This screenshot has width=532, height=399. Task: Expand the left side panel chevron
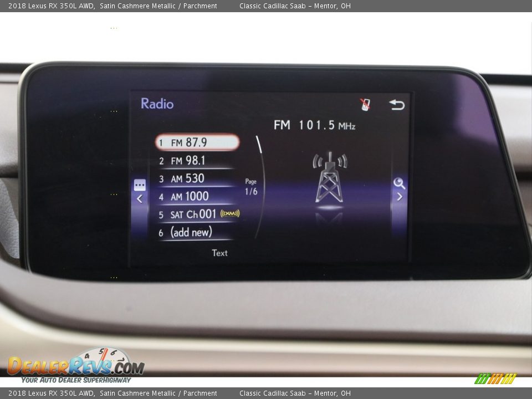tap(140, 199)
